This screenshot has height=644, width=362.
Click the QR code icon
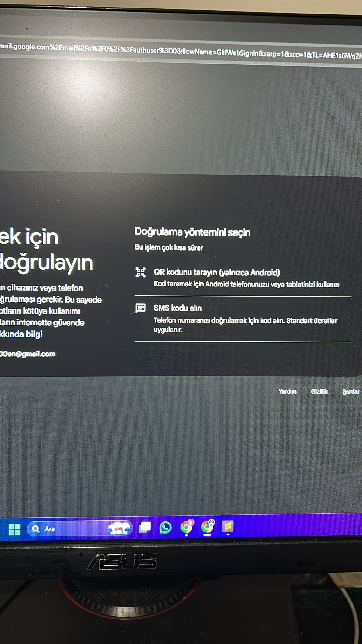coord(140,272)
